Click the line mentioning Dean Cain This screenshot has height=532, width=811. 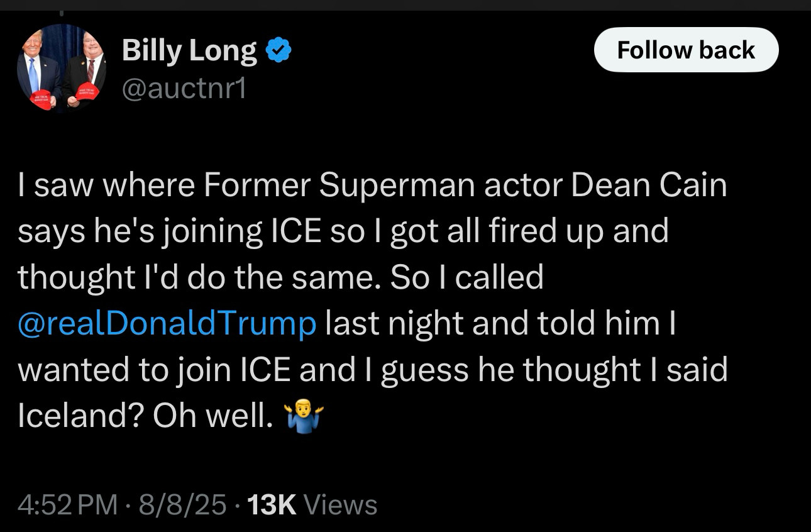pos(372,185)
